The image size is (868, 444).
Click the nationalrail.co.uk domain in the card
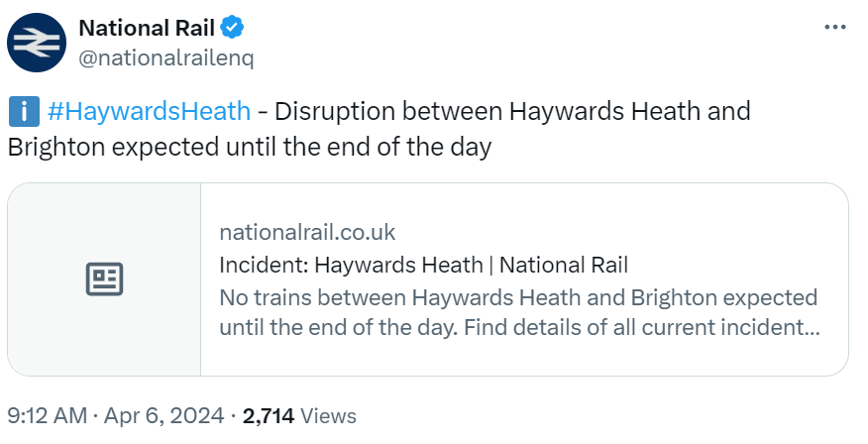click(x=307, y=232)
